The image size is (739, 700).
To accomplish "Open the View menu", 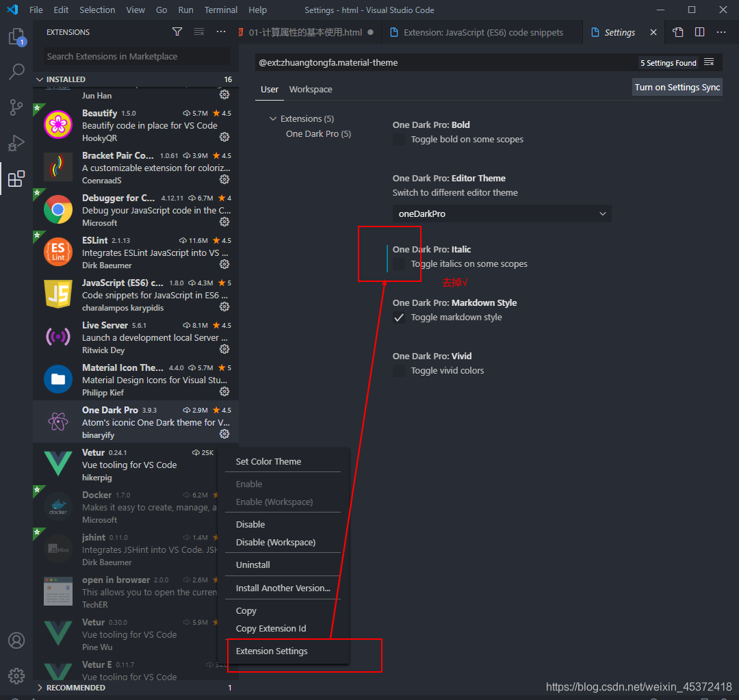I will click(x=135, y=10).
